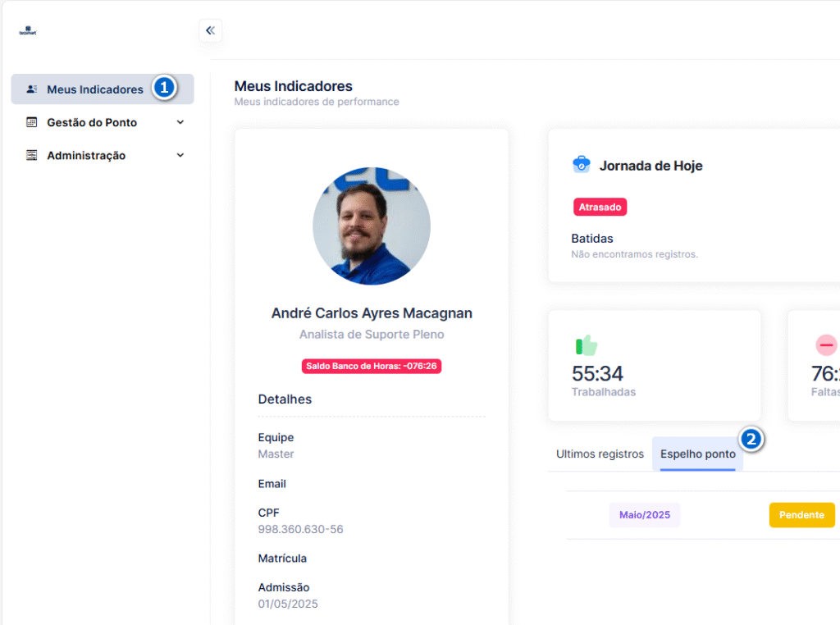Click the CPF value 998.360.630-56
The width and height of the screenshot is (840, 625).
pos(300,529)
